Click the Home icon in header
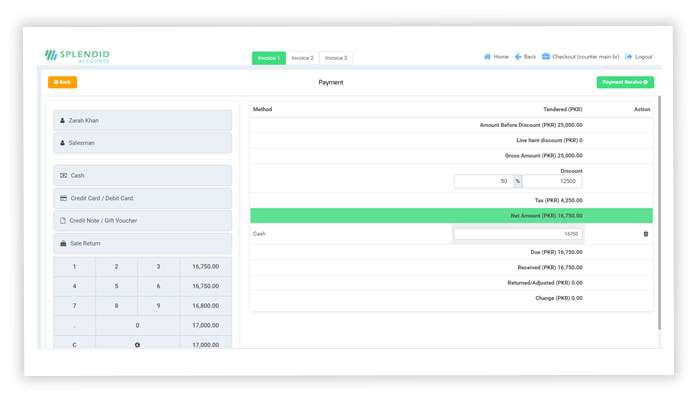Viewport: 699px width, 405px height. click(x=488, y=57)
